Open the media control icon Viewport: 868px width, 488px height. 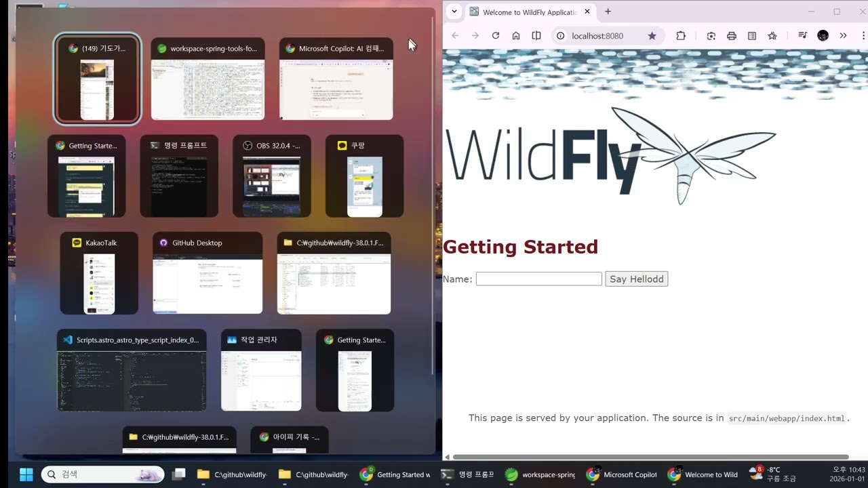[x=802, y=36]
